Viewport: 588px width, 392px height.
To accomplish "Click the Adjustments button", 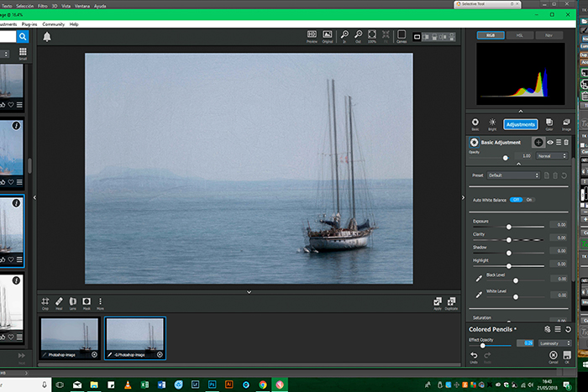I will pyautogui.click(x=520, y=124).
